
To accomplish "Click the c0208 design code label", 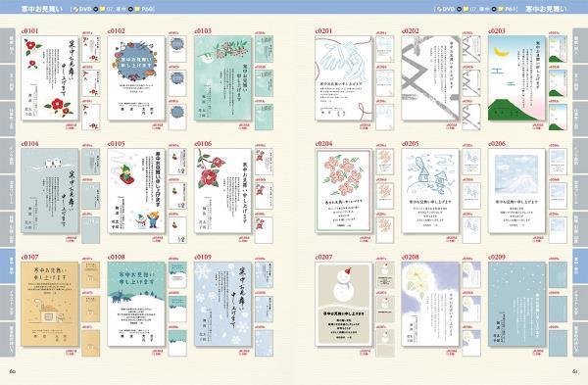I will (x=411, y=258).
